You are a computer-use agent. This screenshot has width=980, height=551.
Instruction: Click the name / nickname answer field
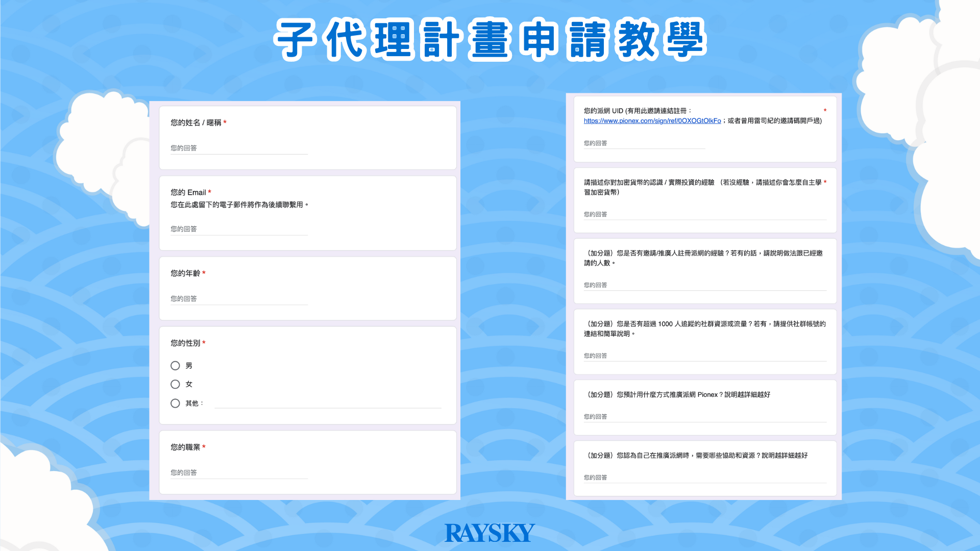coord(239,148)
